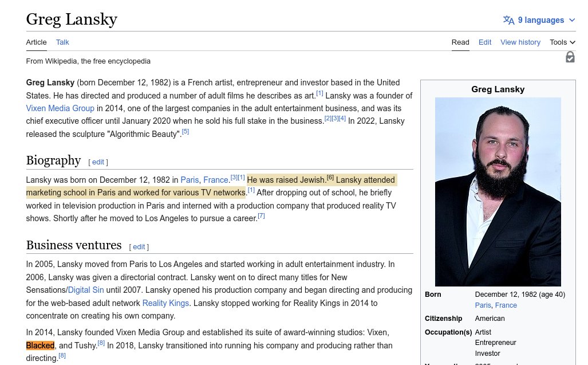Image resolution: width=588 pixels, height=365 pixels.
Task: Click the 'Artist' occupation value in infobox
Action: pos(483,332)
